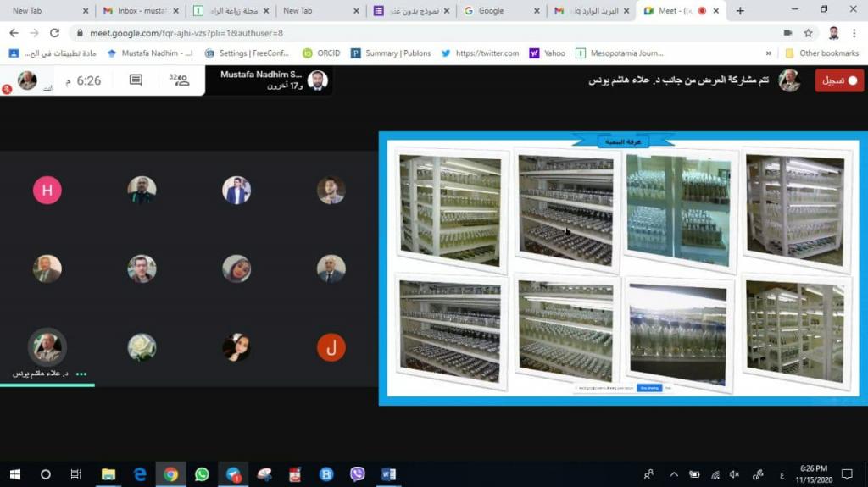The image size is (868, 487).
Task: Reload the Google Meet page
Action: pos(55,33)
